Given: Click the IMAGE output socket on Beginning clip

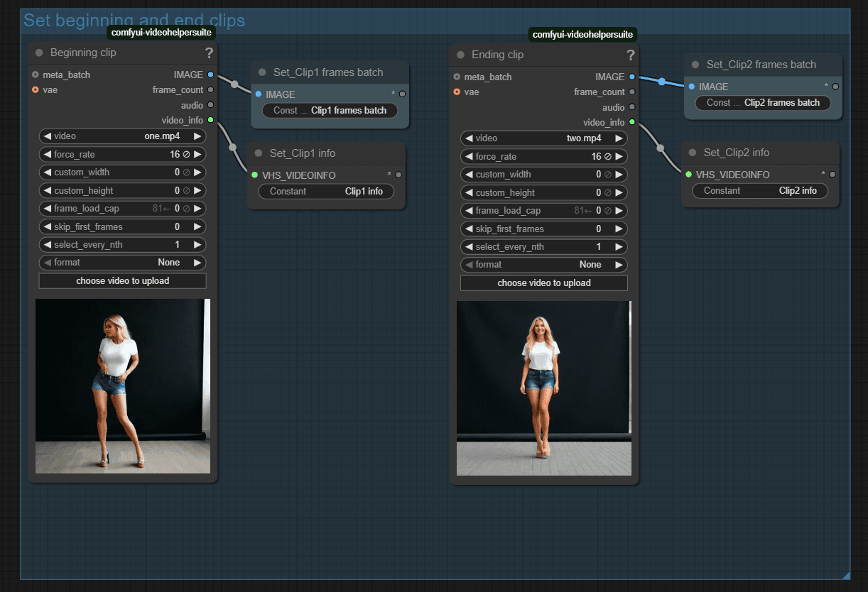Looking at the screenshot, I should point(210,75).
